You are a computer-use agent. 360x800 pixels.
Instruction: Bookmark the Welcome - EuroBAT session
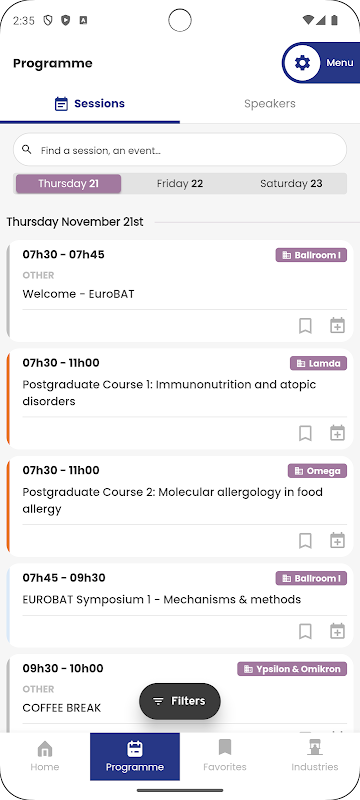(x=305, y=326)
